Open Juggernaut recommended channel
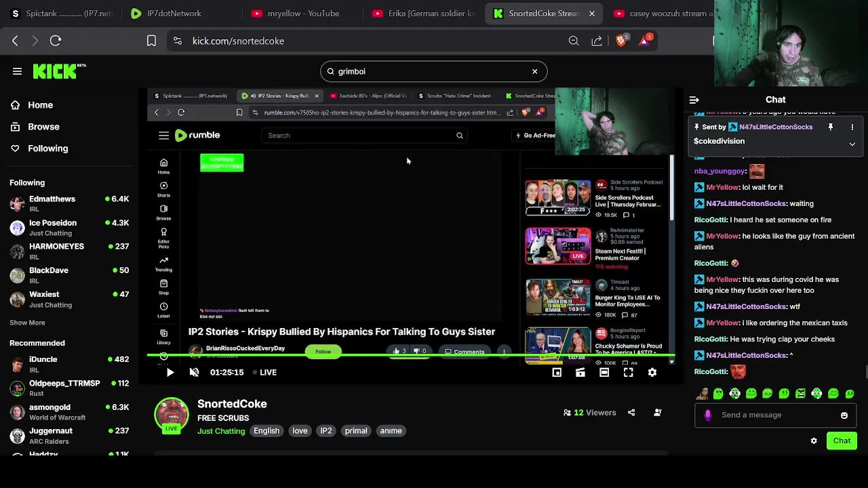Viewport: 868px width, 488px height. pos(69,435)
